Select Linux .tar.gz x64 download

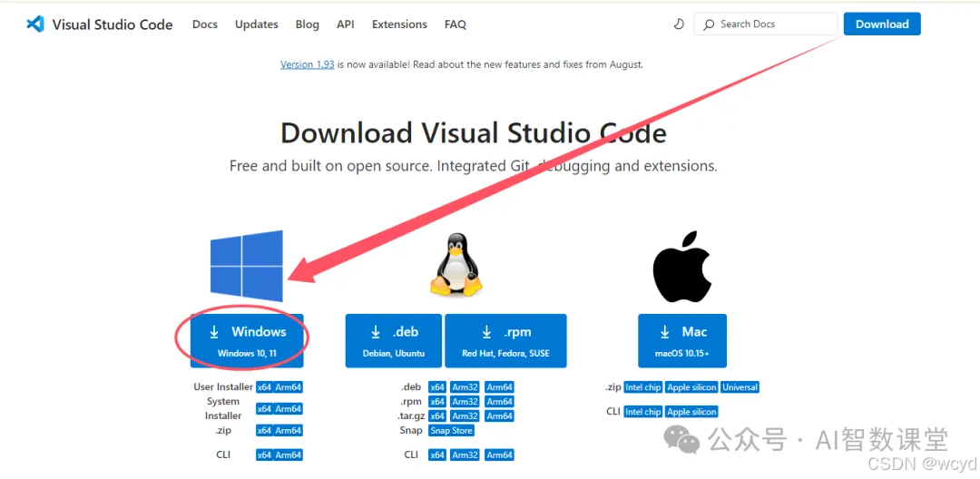point(436,415)
